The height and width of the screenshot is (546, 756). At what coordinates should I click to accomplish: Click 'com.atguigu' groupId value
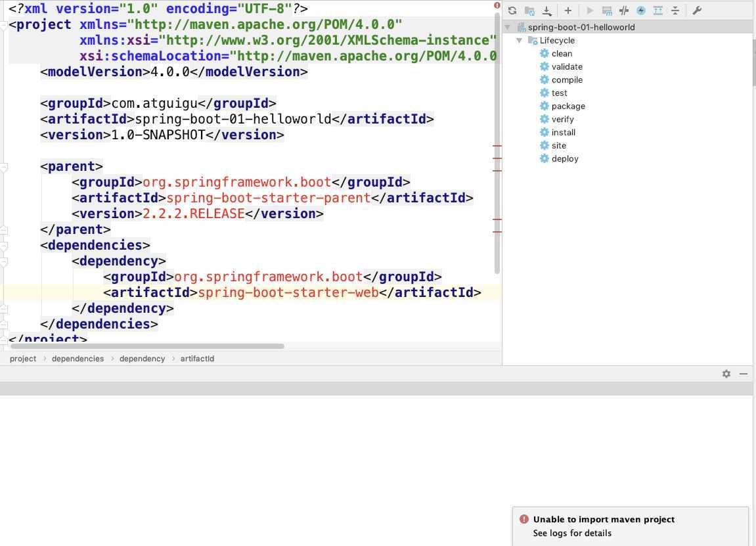coord(154,104)
